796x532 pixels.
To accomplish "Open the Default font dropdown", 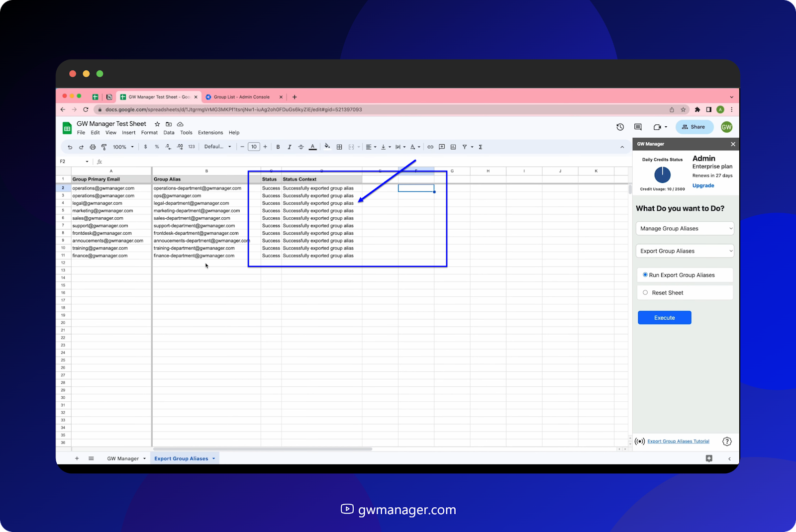I will pyautogui.click(x=217, y=147).
